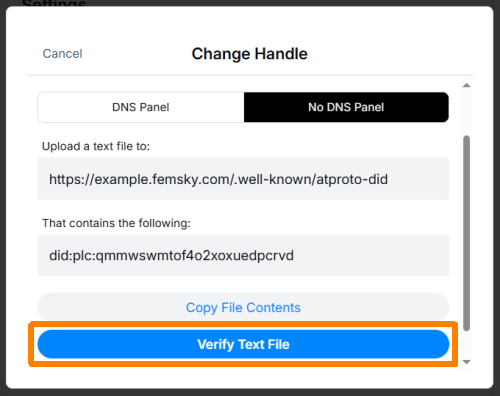This screenshot has height=396, width=500.
Task: Click the scrollbar up arrow
Action: point(467,85)
